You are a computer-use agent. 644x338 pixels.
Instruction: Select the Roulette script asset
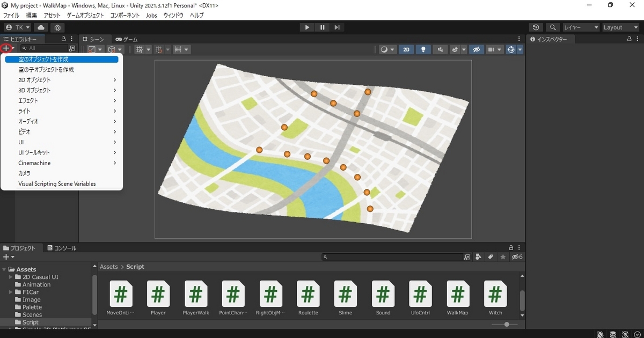(x=308, y=298)
